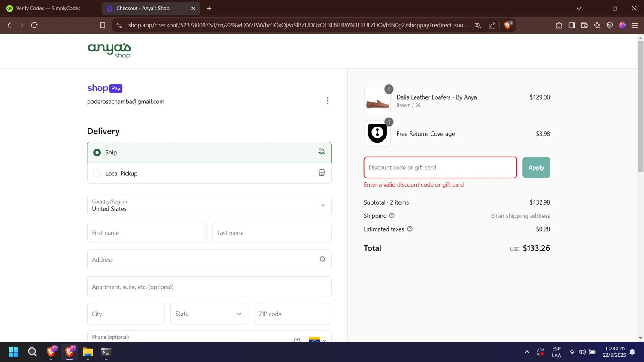Viewport: 644px width, 362px height.
Task: Switch to the Verify Codes SimplyCodes tab
Action: pyautogui.click(x=48, y=8)
